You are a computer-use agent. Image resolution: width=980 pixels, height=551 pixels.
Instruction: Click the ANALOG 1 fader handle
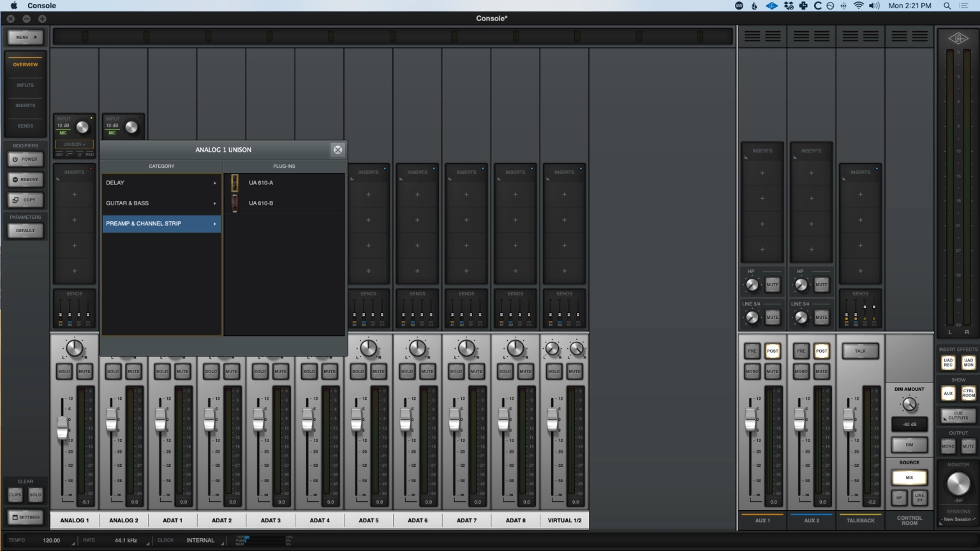pos(63,427)
